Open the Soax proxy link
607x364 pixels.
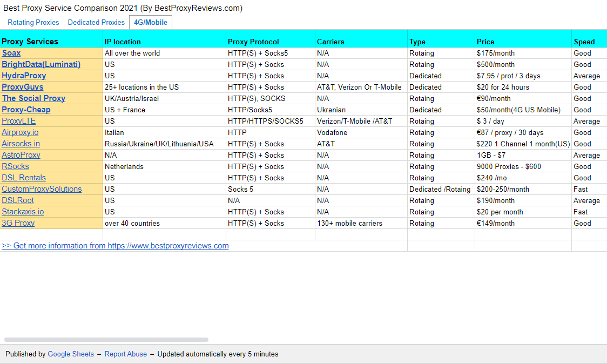tap(11, 53)
